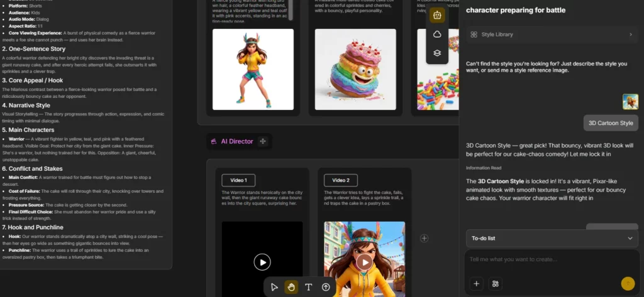Select the text tool
Screen dimensions: 644x297
308,287
